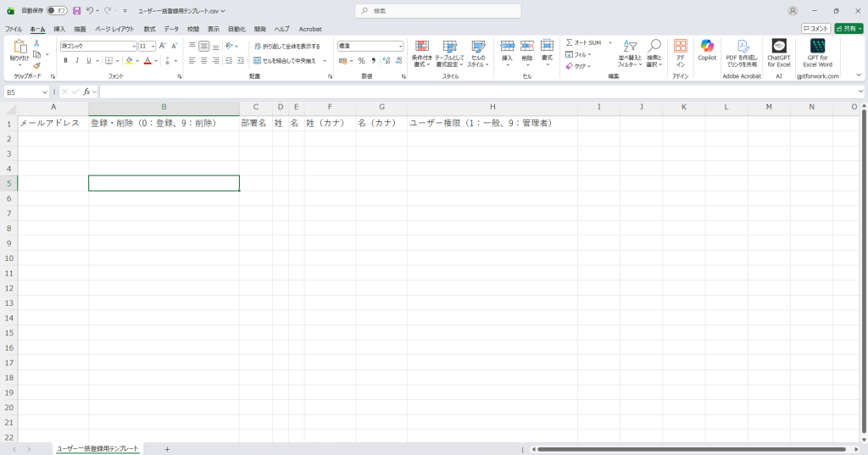Open the 挿入 (Insert) ribbon tab
Viewport: 868px width, 455px height.
point(59,29)
